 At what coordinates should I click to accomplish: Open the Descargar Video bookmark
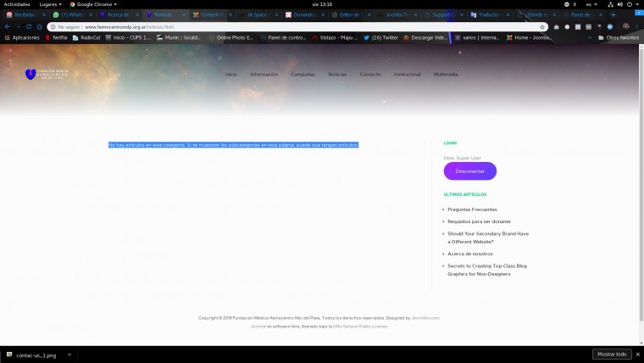tap(425, 37)
